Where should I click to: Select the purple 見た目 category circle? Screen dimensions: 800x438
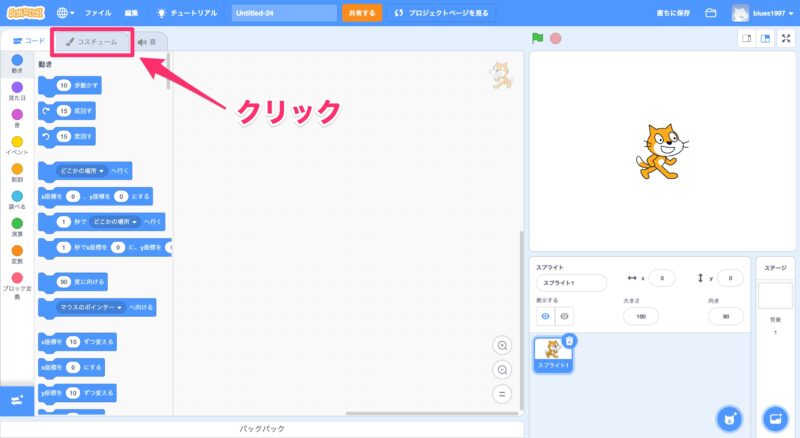click(x=17, y=87)
